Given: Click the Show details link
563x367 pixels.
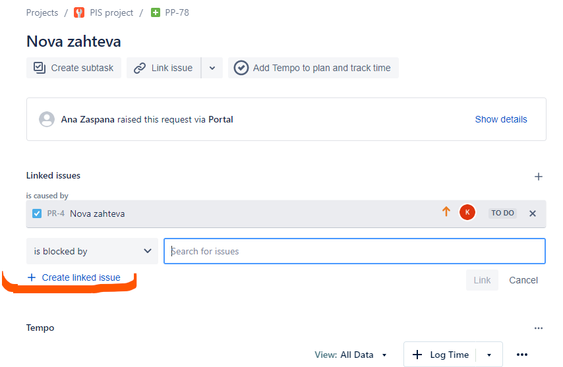Looking at the screenshot, I should pyautogui.click(x=501, y=119).
